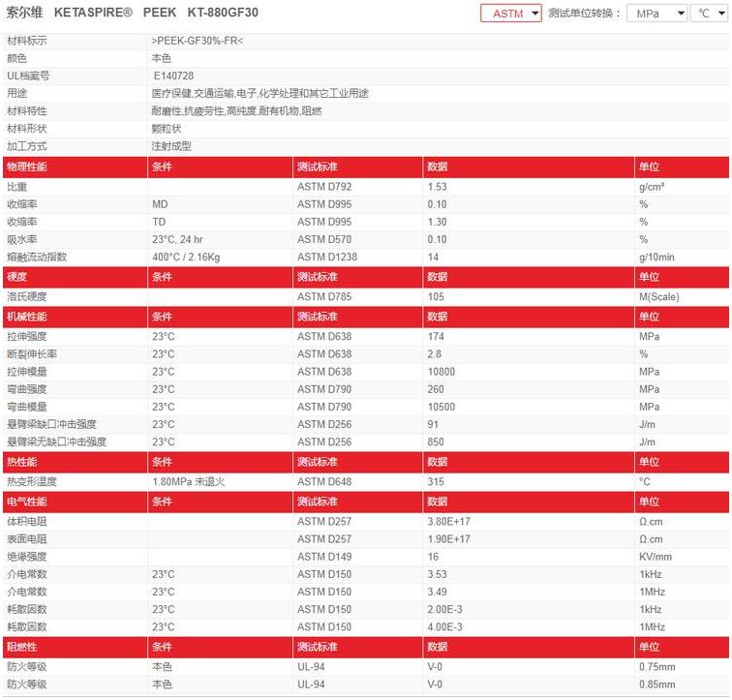The image size is (732, 700).
Task: Open the ASTM test standard dropdown
Action: point(510,14)
